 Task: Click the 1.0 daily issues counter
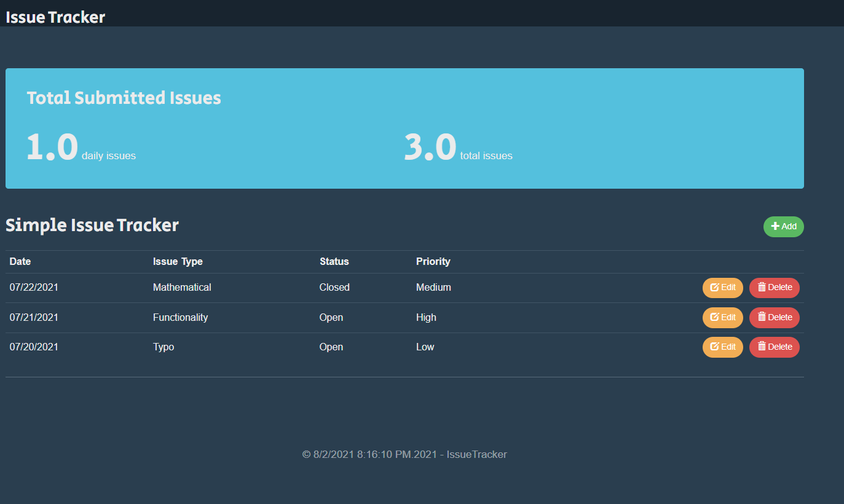[x=52, y=148]
